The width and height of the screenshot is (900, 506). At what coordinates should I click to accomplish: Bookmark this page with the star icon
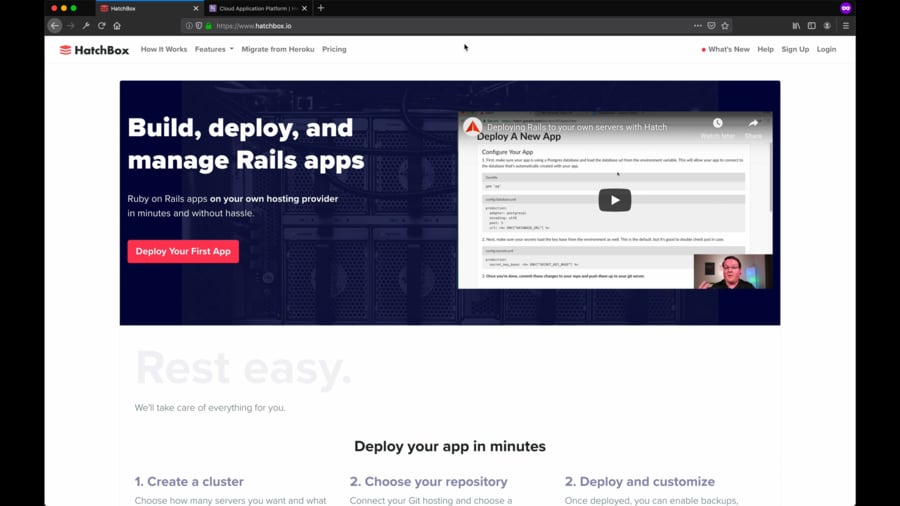pyautogui.click(x=725, y=26)
